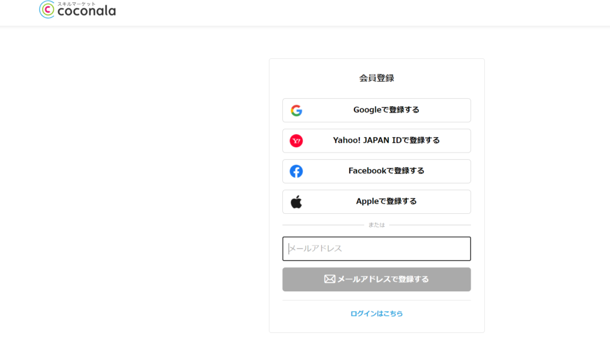Register with Yahoo! JAPAN ID button
Viewport: 610px width, 364px height.
click(376, 141)
